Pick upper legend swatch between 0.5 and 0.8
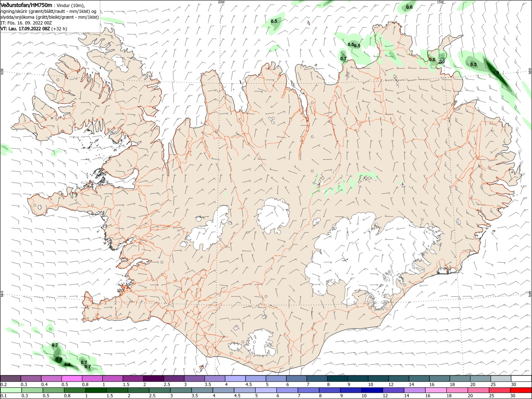The image size is (532, 399). [71, 379]
